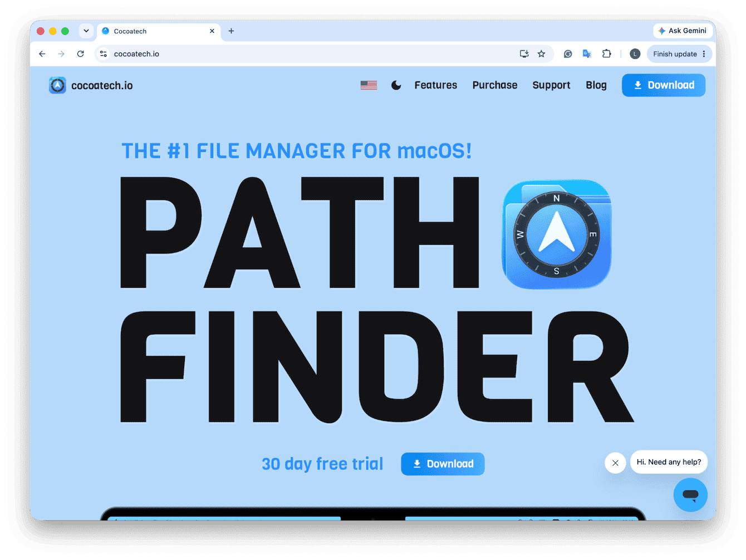Toggle dark mode with the moon icon
This screenshot has width=746, height=560.
click(396, 85)
